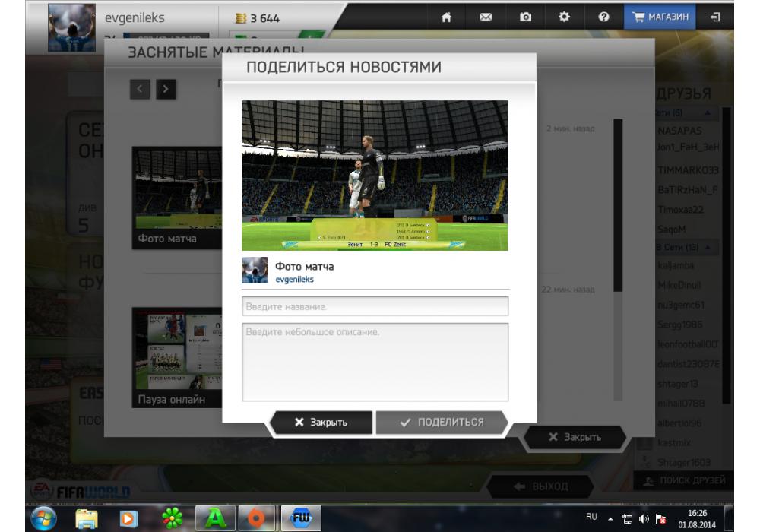Select friend NASAPAS
760x532 pixels.
(x=679, y=131)
